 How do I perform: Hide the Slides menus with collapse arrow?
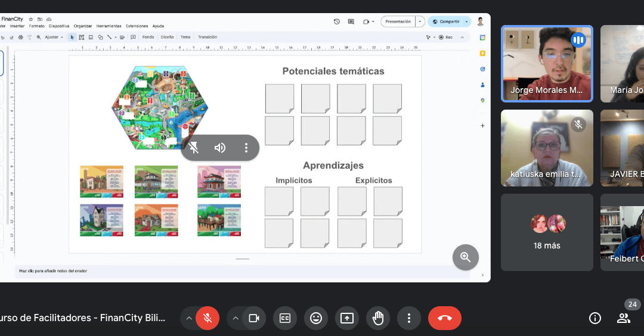462,38
